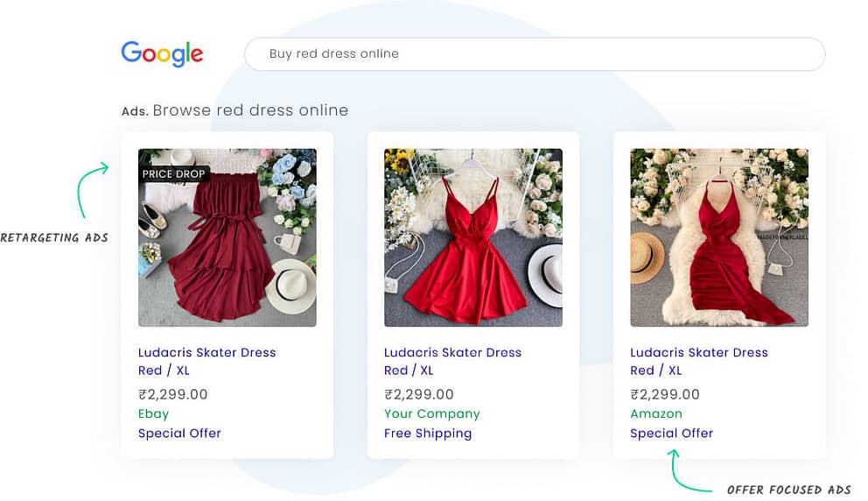Click Special Offer in the Amazon ad
The image size is (868, 501).
[672, 434]
